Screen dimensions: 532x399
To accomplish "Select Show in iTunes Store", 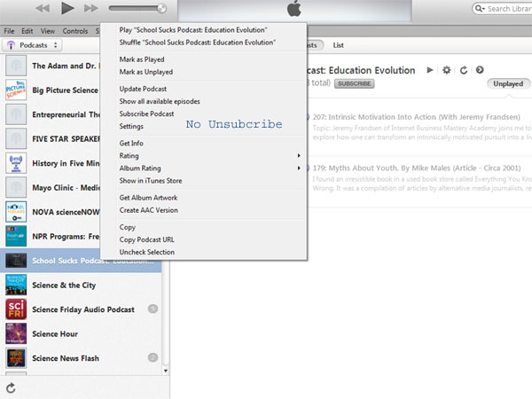I will coord(151,181).
